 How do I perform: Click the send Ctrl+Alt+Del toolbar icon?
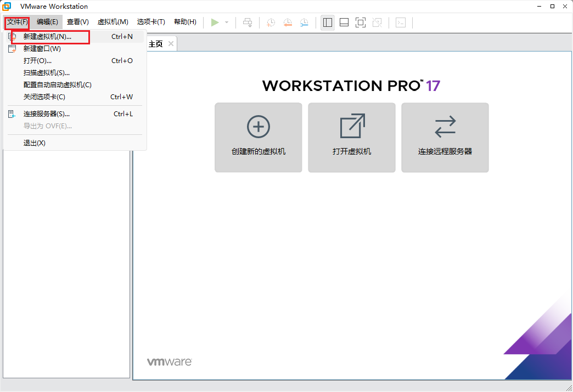(248, 22)
